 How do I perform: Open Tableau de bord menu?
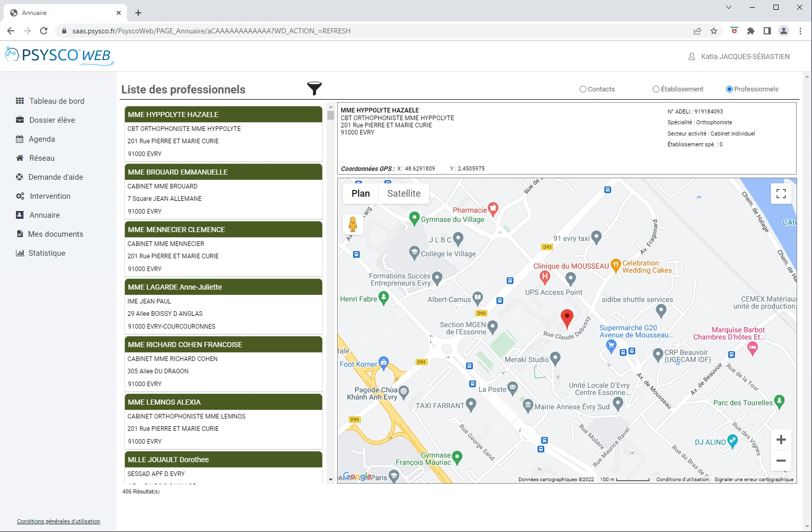click(x=57, y=101)
